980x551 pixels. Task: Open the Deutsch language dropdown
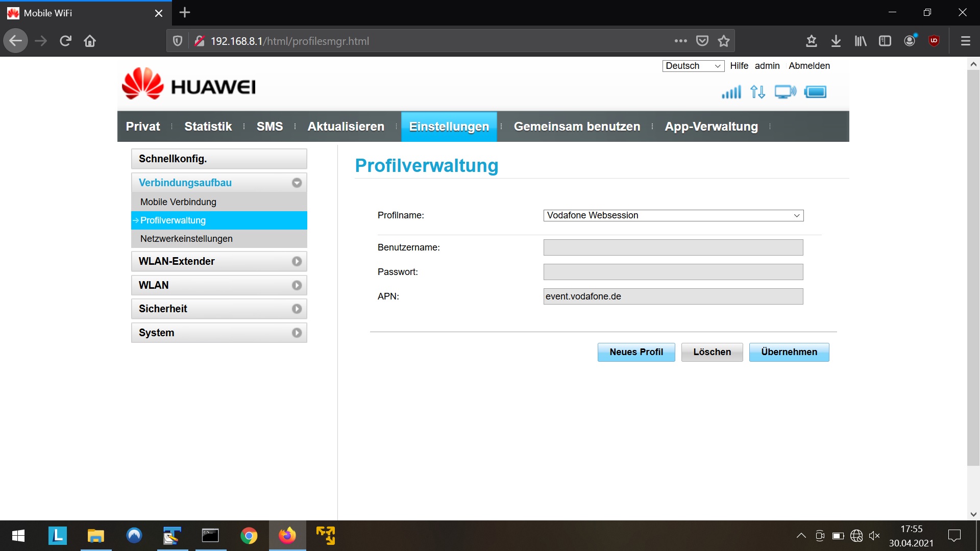click(x=693, y=66)
